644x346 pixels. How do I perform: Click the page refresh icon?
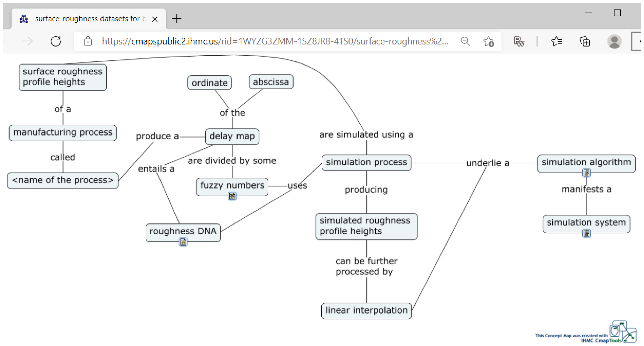56,41
